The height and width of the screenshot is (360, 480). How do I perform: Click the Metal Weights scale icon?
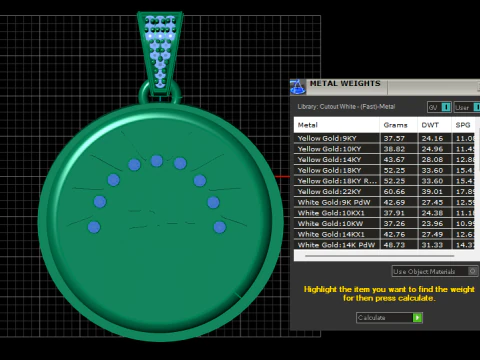point(298,87)
